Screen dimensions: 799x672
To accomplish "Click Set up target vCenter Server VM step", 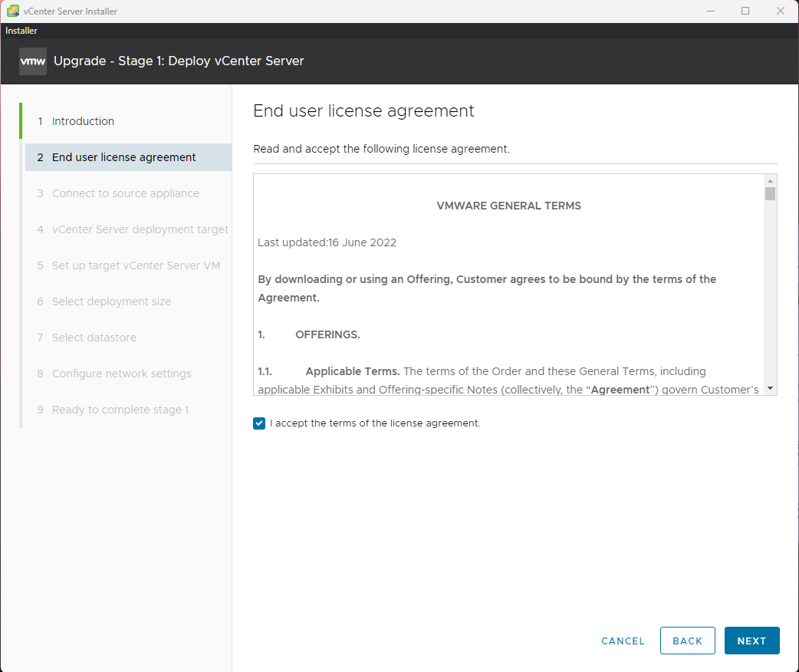I will [x=136, y=265].
